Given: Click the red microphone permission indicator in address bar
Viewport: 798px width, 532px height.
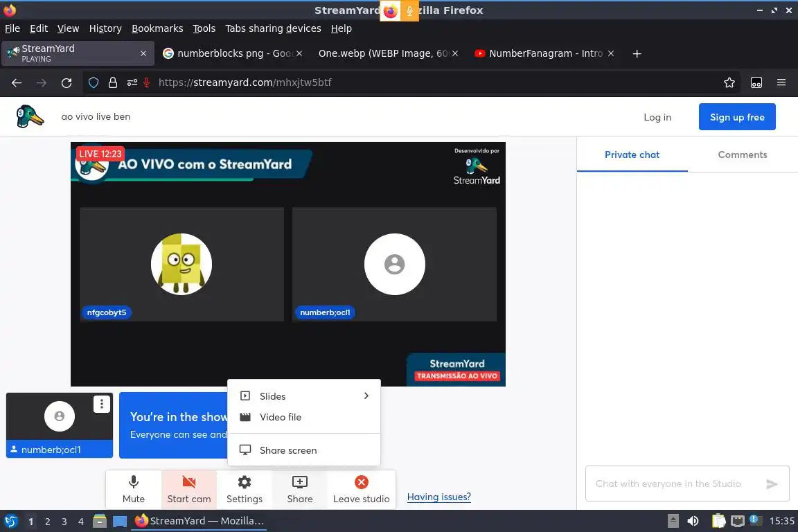Looking at the screenshot, I should [147, 82].
